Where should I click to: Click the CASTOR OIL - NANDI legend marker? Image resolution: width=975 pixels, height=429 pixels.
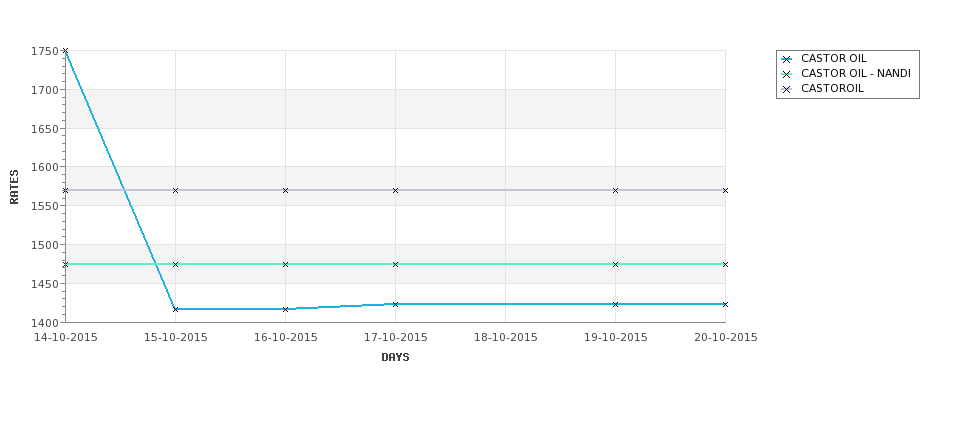(x=787, y=75)
